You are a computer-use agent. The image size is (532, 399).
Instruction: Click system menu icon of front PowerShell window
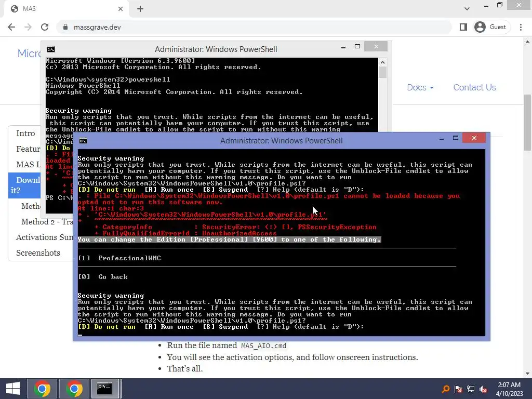point(83,141)
